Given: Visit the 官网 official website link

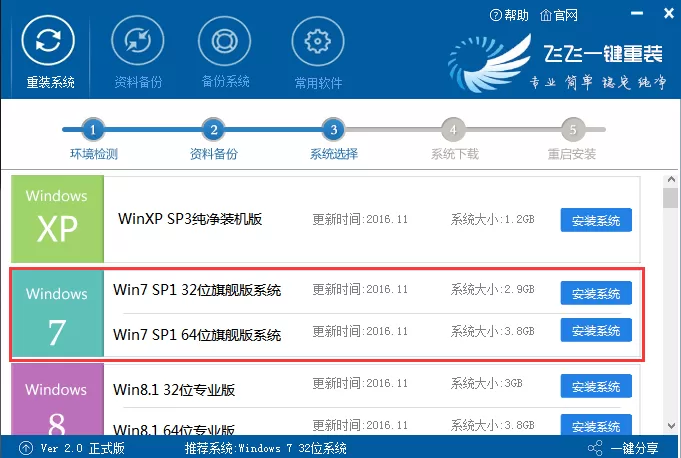Looking at the screenshot, I should click(559, 16).
